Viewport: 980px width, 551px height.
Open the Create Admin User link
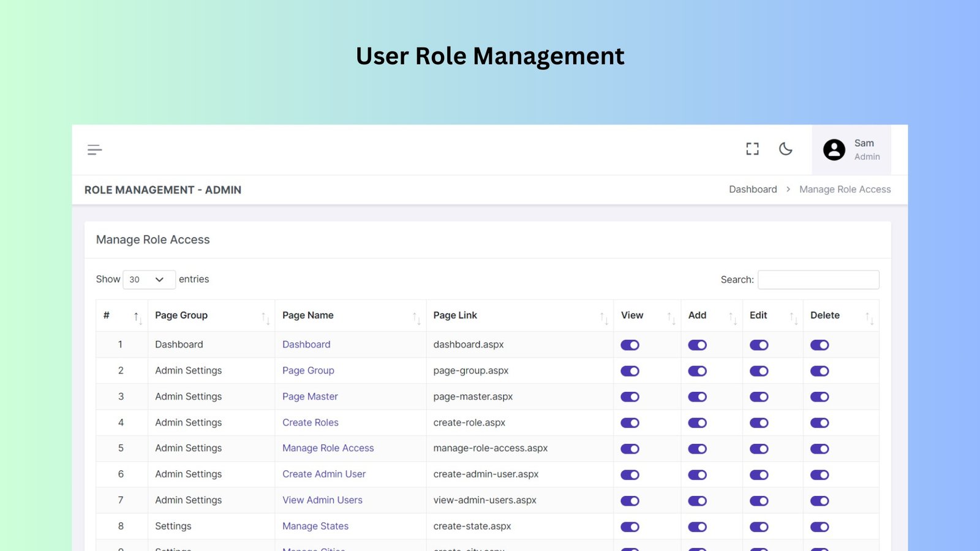(324, 474)
